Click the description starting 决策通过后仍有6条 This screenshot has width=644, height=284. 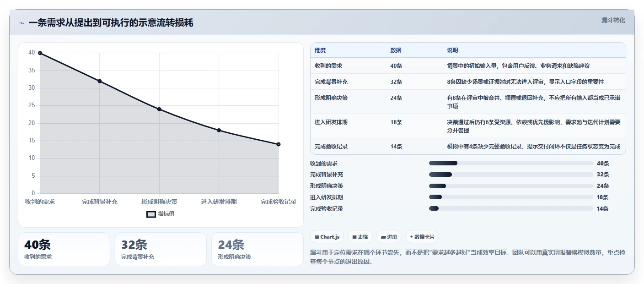tap(534, 126)
